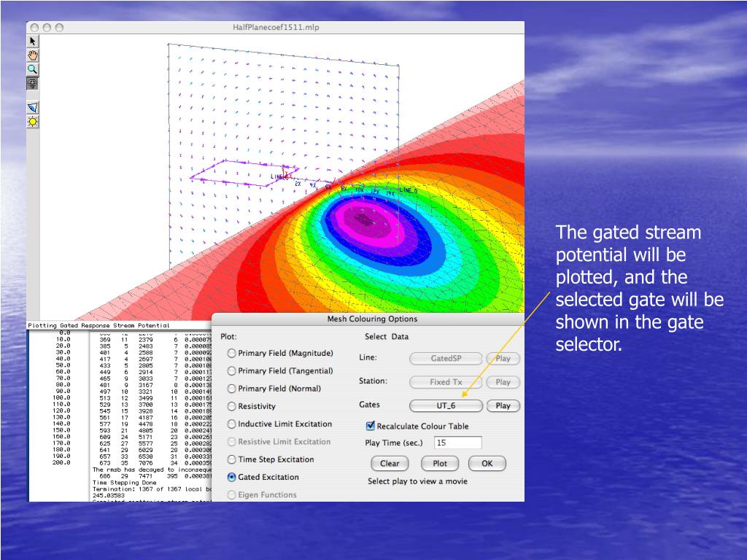Click the 'Select play to view a movie' text
This screenshot has height=560, width=747.
[x=417, y=481]
